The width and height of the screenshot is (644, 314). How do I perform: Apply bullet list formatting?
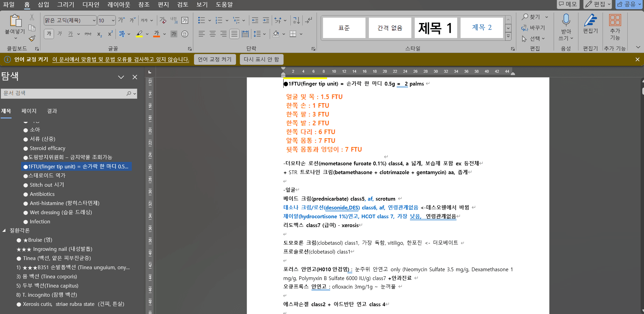click(201, 20)
